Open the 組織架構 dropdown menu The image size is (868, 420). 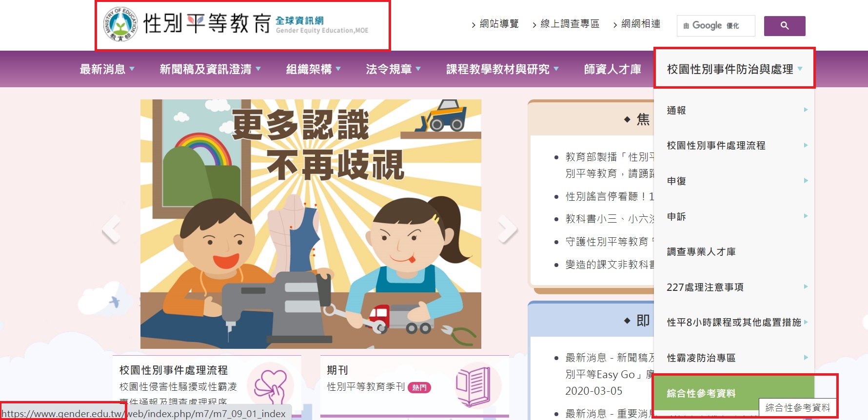313,69
